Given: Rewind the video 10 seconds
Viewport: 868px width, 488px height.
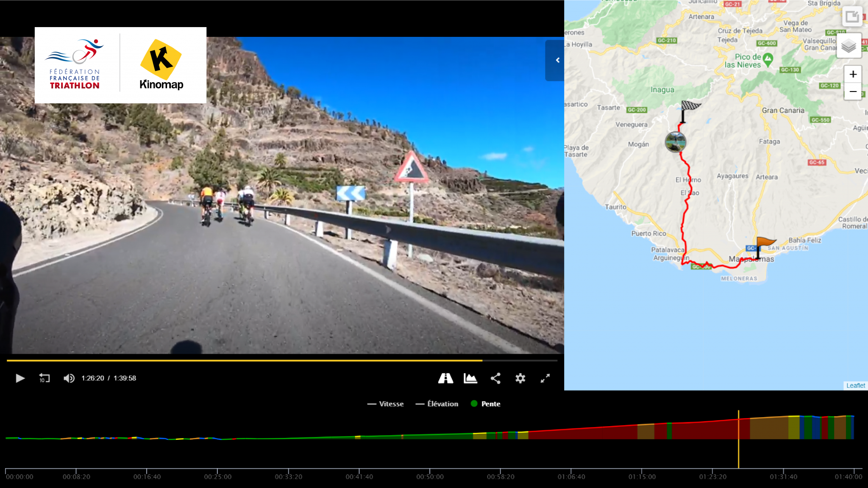Looking at the screenshot, I should (x=44, y=378).
